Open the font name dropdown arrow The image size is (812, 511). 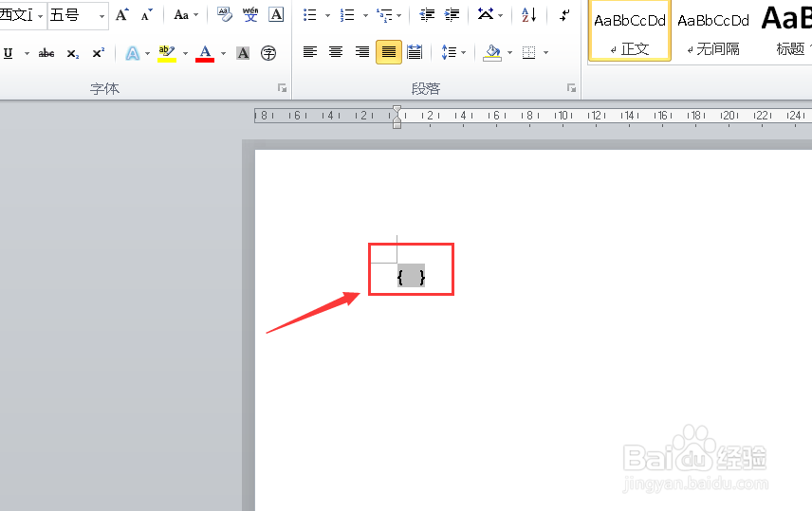click(x=41, y=15)
